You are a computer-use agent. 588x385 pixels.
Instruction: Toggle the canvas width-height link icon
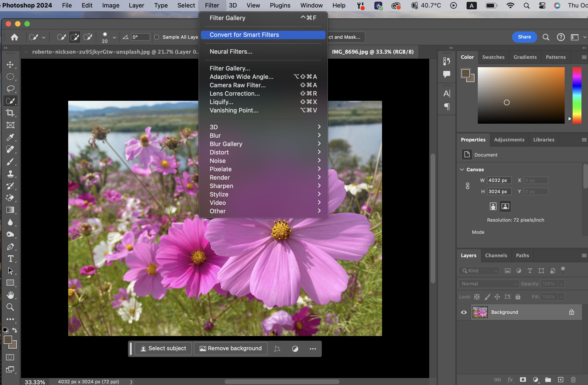click(x=468, y=186)
